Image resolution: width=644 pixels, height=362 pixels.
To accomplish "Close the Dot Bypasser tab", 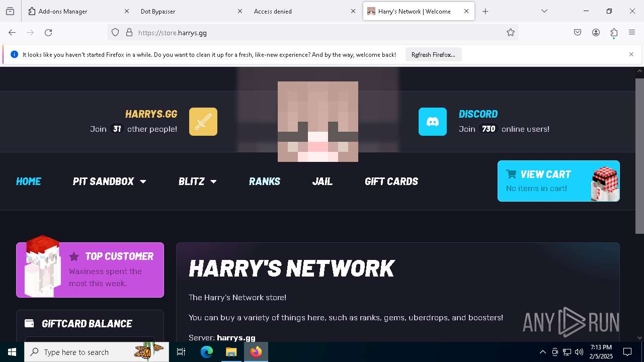I will [x=240, y=11].
